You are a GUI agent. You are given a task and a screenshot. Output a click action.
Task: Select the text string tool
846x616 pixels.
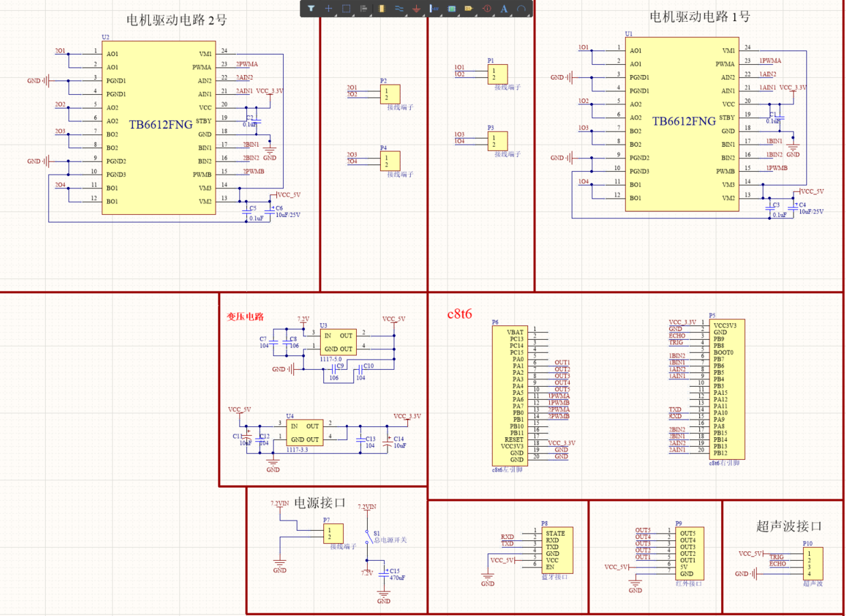point(504,8)
